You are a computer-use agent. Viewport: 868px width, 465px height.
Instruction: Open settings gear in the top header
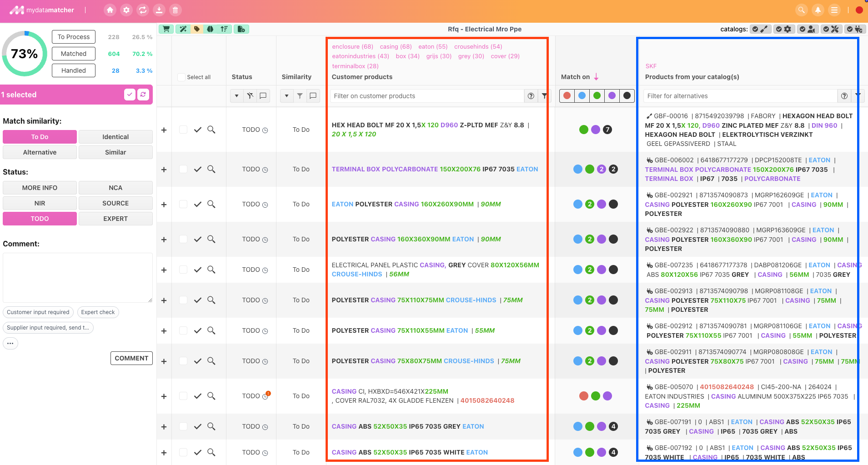coord(126,10)
